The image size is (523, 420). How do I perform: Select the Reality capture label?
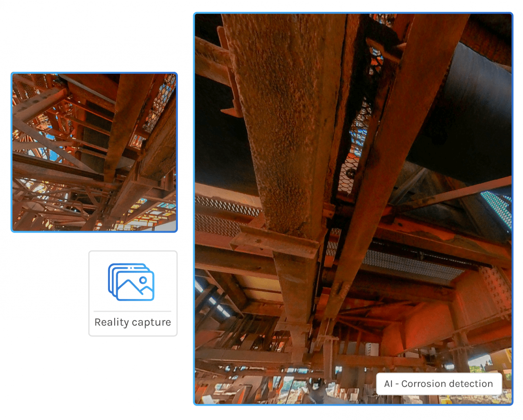pyautogui.click(x=132, y=322)
